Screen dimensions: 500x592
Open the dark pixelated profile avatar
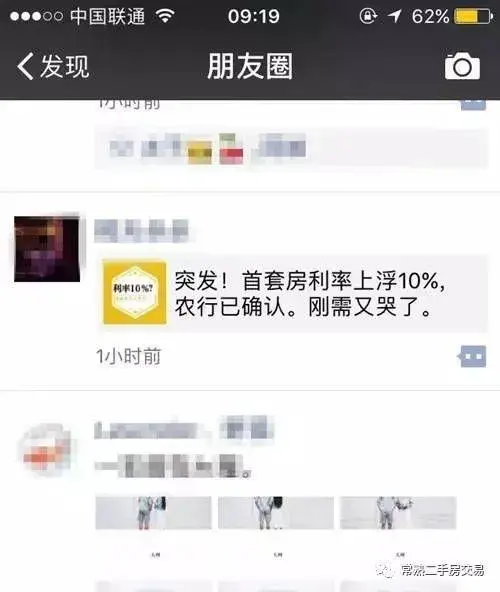point(47,249)
